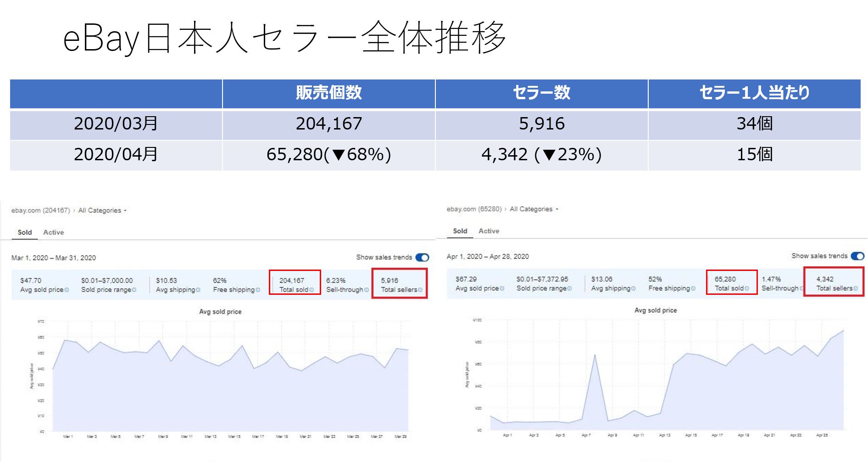The width and height of the screenshot is (868, 462).
Task: Click the April 7 price spike on chart
Action: (595, 355)
